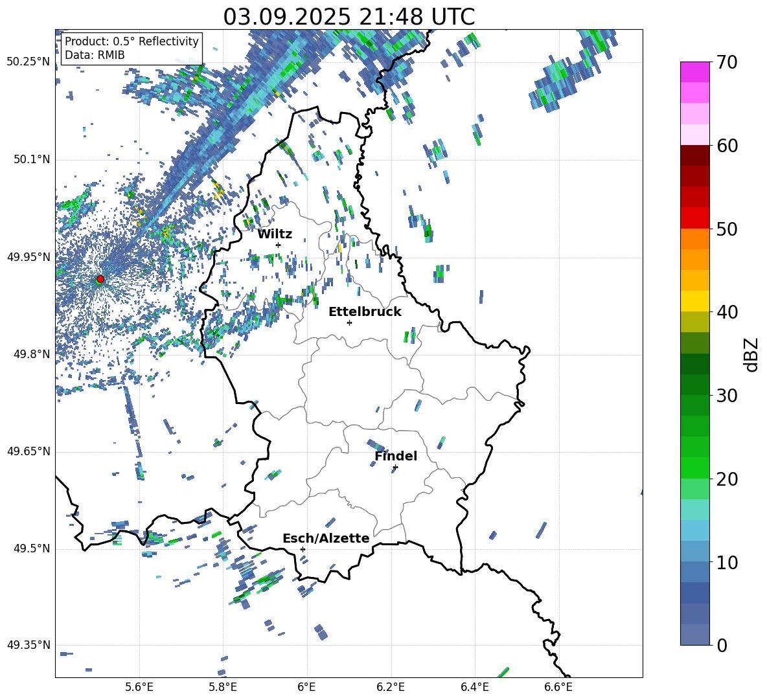This screenshot has height=700, width=767.
Task: Click the 49.95°N latitude label
Action: tap(29, 256)
